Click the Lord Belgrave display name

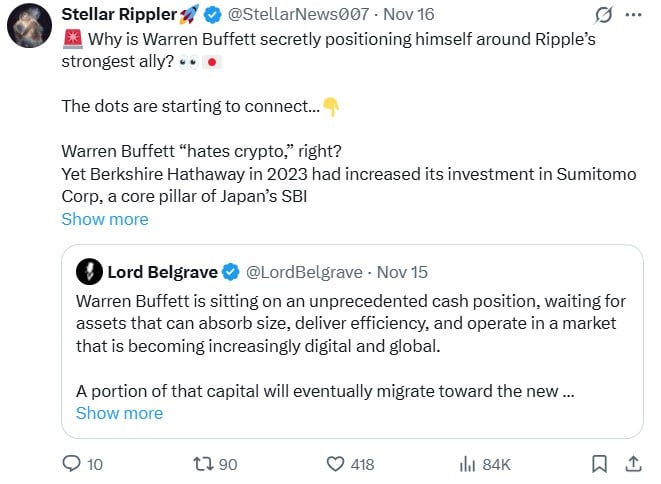point(164,271)
